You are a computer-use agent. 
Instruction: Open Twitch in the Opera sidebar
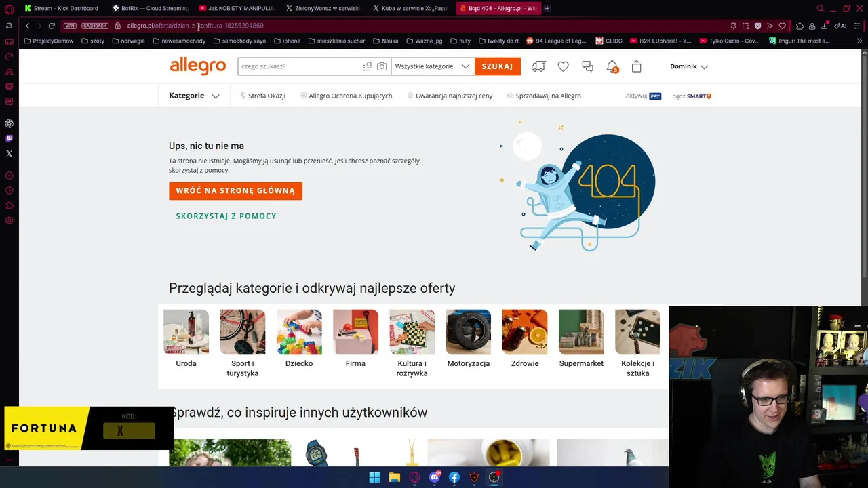click(x=9, y=138)
